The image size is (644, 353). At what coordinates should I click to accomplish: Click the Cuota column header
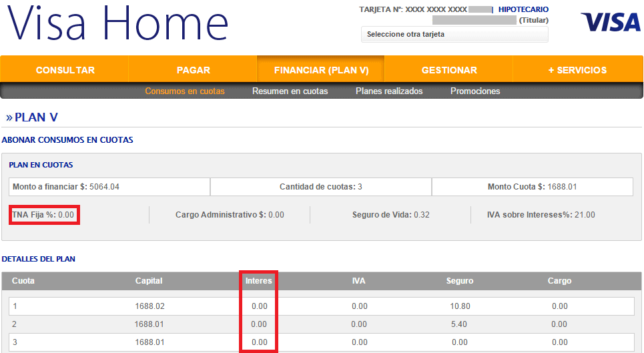coord(23,281)
